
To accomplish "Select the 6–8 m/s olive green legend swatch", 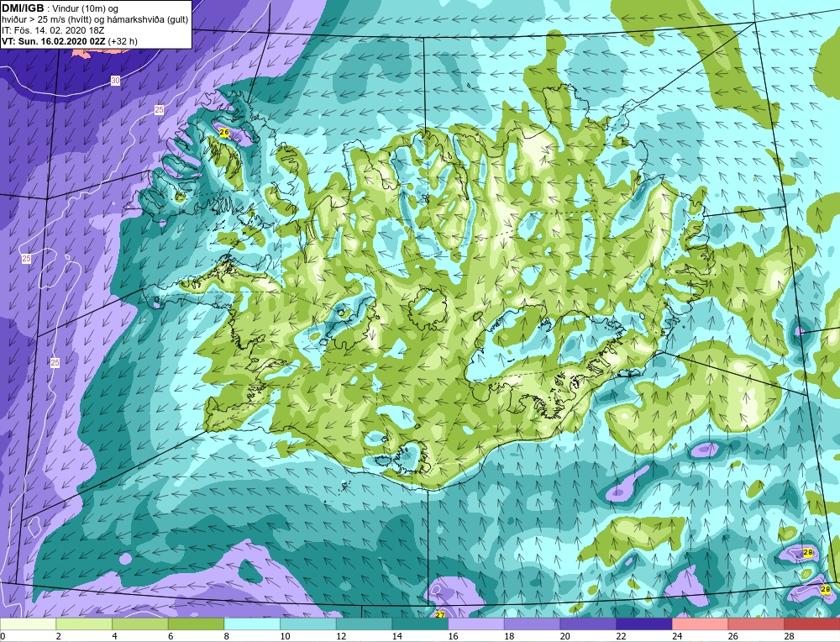I will [196, 624].
